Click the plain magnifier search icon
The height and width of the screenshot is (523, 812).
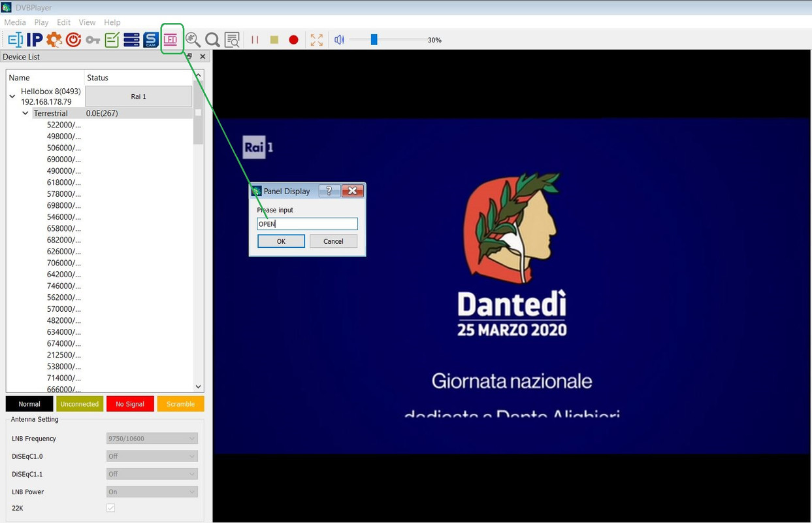click(212, 40)
